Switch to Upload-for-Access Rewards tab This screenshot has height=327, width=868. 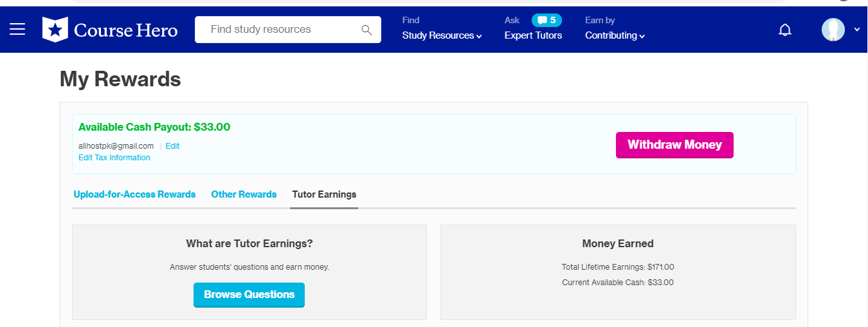coord(134,194)
